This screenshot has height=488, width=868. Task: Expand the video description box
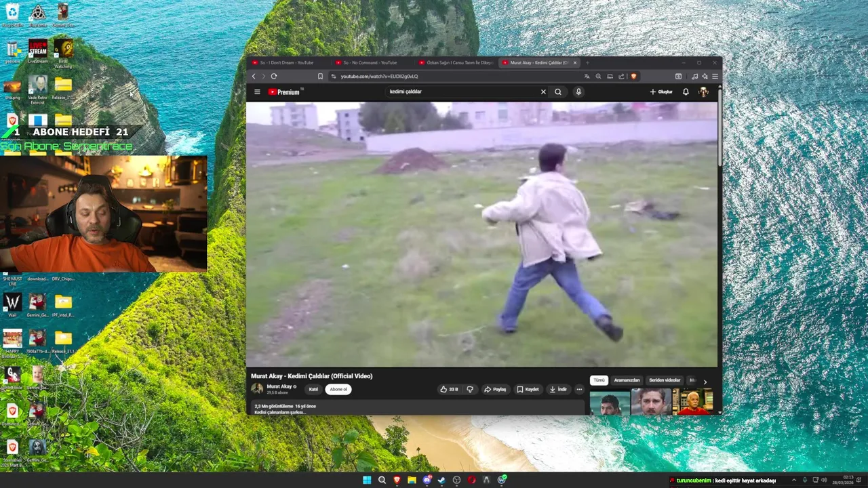pos(417,409)
